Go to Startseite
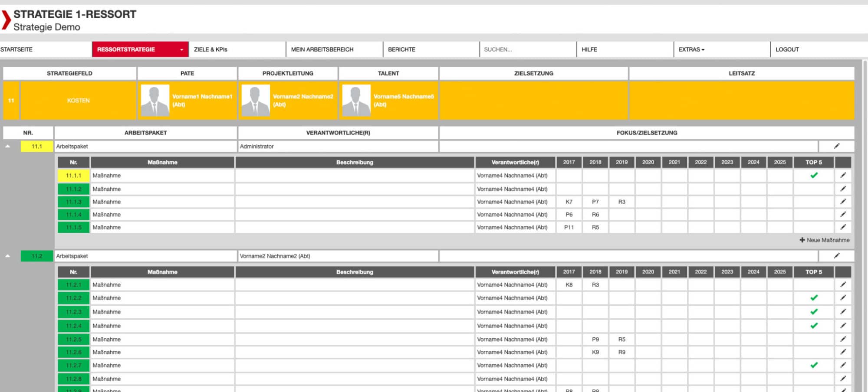Image resolution: width=868 pixels, height=392 pixels. [x=16, y=49]
